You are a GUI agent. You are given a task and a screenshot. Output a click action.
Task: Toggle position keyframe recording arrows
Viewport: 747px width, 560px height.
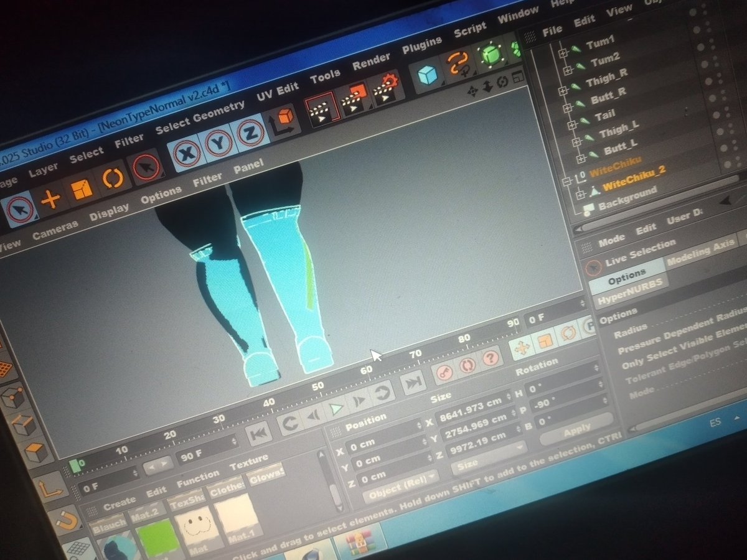pyautogui.click(x=523, y=348)
